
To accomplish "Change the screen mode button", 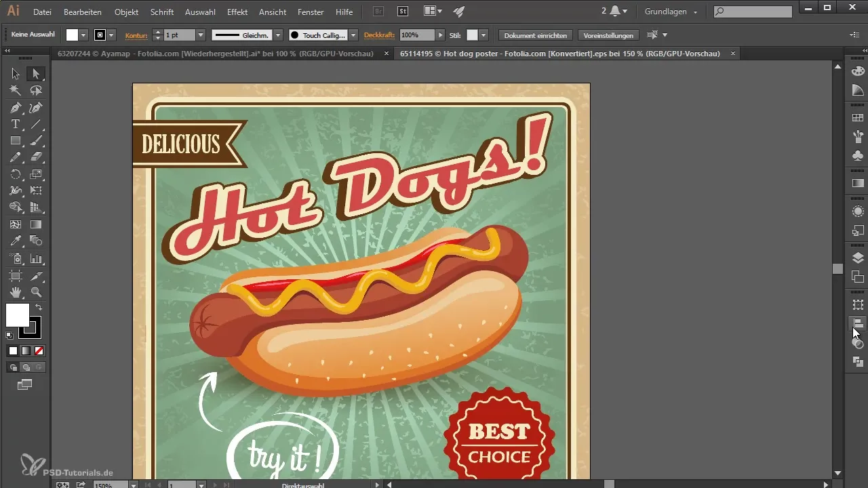I will coord(25,384).
